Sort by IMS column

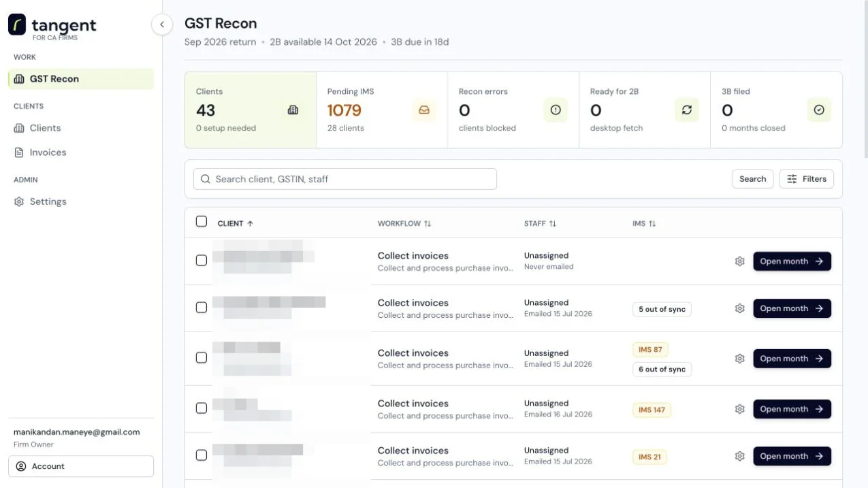pos(644,223)
